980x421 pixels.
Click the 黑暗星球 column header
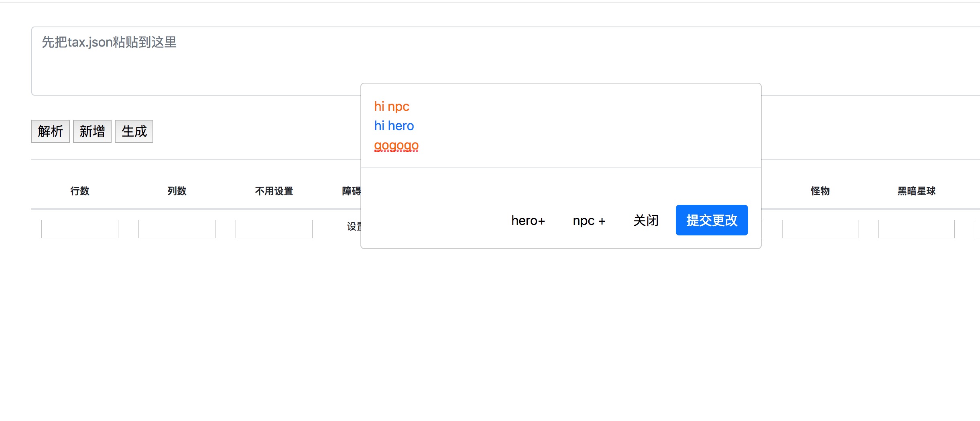click(917, 191)
